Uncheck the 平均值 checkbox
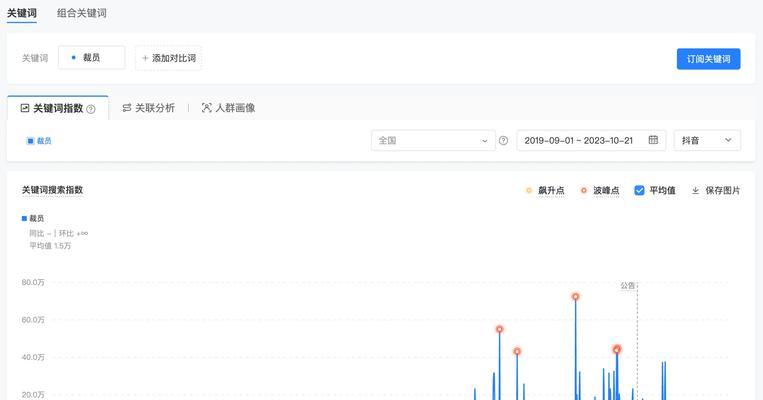Viewport: 763px width, 400px height. click(x=639, y=191)
